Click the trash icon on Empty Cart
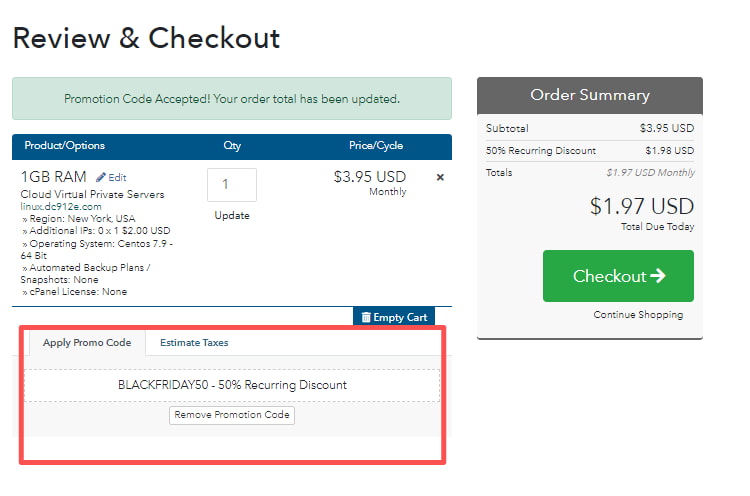Image resolution: width=750 pixels, height=496 pixels. point(366,317)
